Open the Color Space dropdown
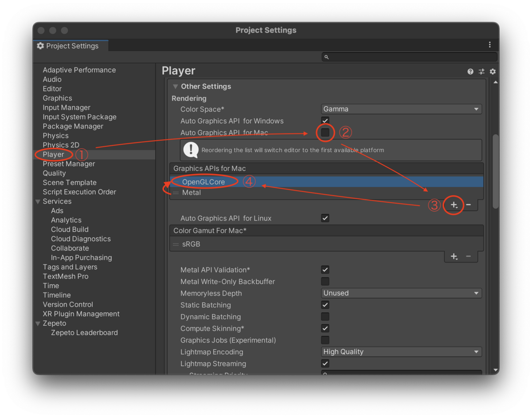 tap(401, 109)
